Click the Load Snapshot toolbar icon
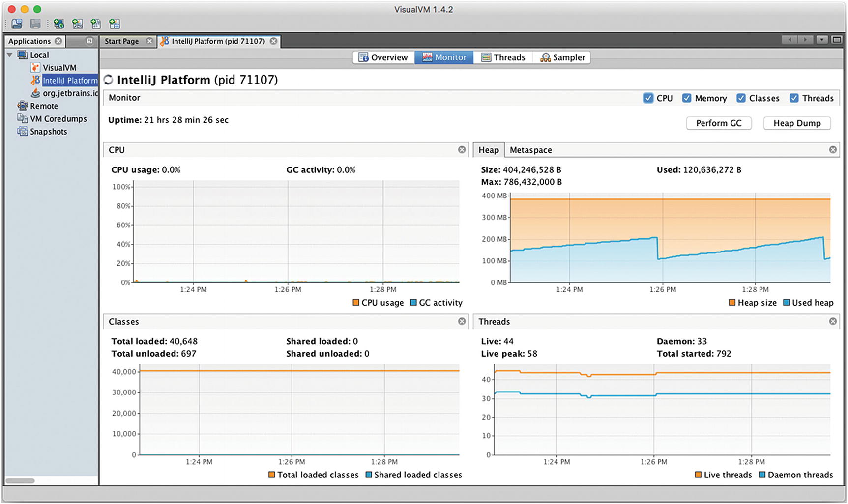 (17, 24)
